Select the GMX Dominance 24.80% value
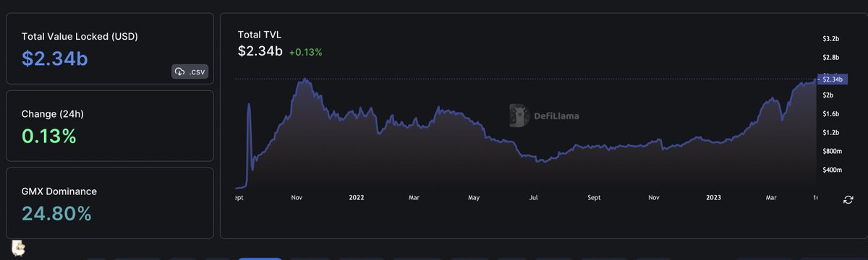 (57, 213)
